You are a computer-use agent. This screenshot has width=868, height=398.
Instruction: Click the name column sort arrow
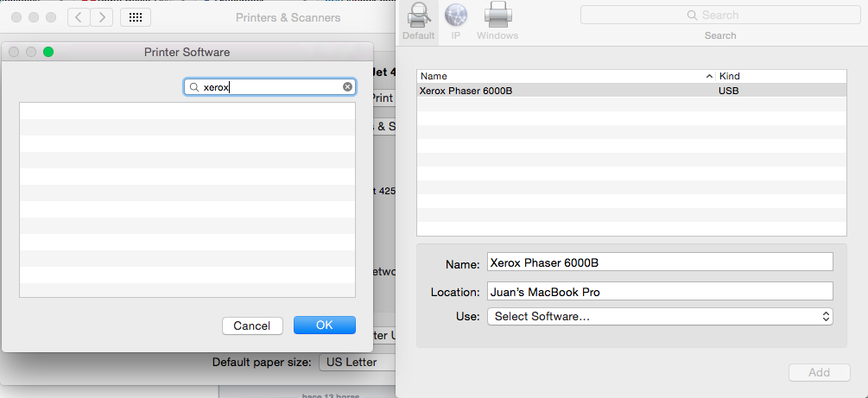pos(710,76)
